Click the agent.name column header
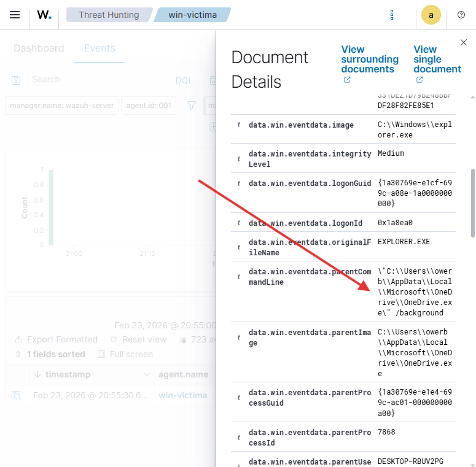Screen dimensions: 476x467 pyautogui.click(x=184, y=374)
